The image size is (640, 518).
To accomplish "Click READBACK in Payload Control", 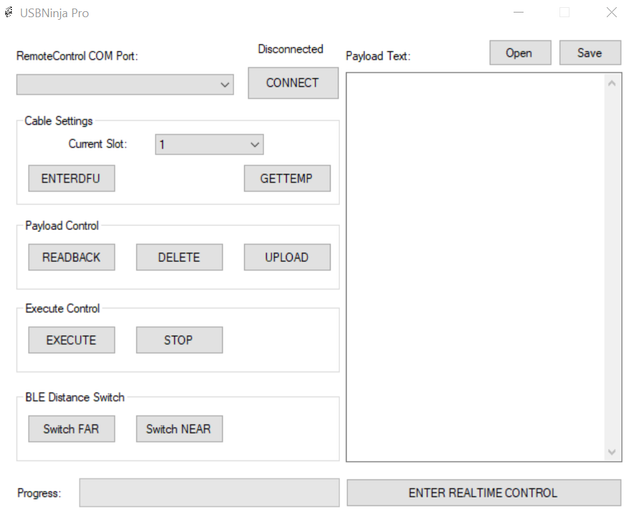I will pyautogui.click(x=71, y=257).
